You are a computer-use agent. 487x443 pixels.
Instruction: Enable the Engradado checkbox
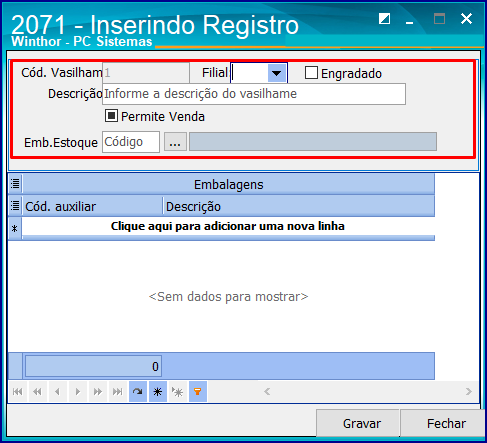311,73
